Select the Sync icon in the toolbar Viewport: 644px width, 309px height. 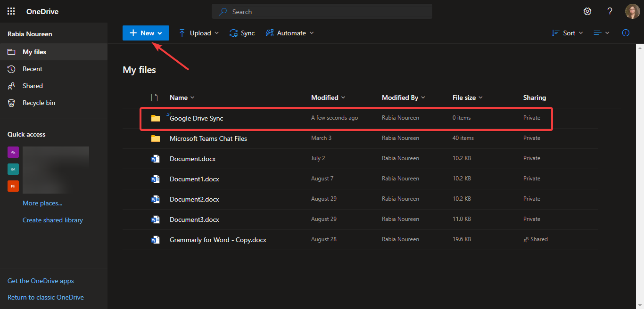[x=242, y=33]
